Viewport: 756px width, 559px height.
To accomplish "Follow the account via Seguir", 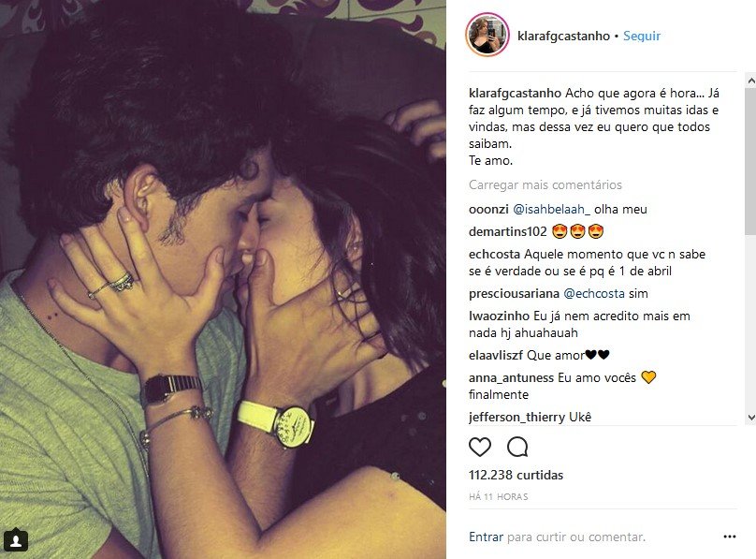I will [641, 36].
